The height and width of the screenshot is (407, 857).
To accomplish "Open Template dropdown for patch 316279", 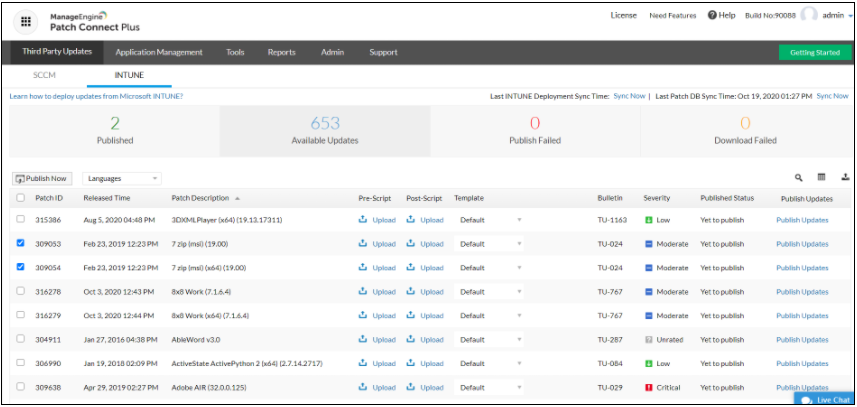I will 489,316.
